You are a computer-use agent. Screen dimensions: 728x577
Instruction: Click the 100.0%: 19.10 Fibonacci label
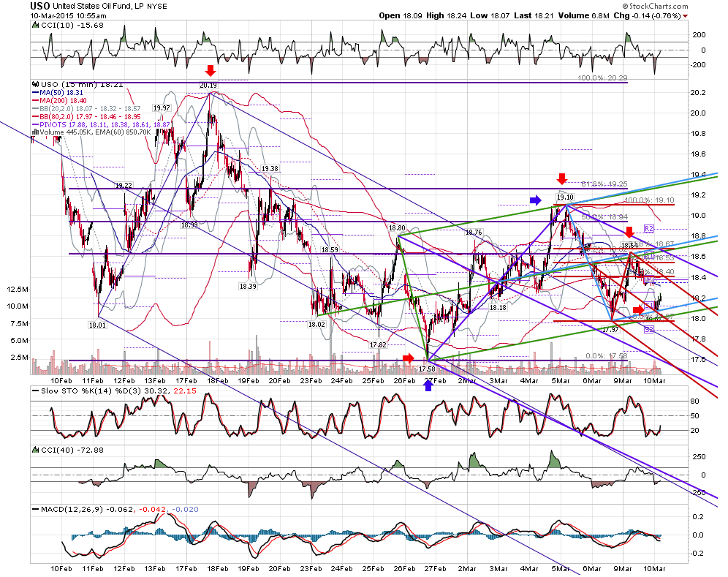pos(649,200)
